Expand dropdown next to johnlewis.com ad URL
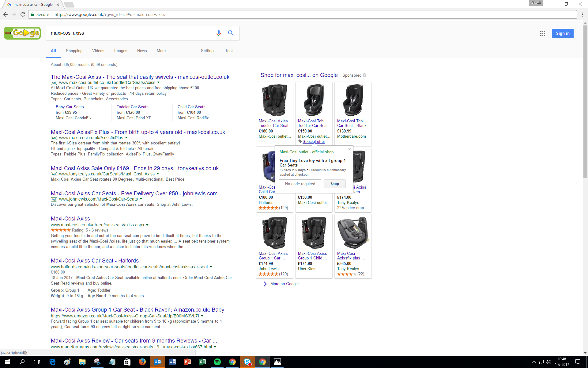Image resolution: width=588 pixels, height=368 pixels. click(x=141, y=199)
